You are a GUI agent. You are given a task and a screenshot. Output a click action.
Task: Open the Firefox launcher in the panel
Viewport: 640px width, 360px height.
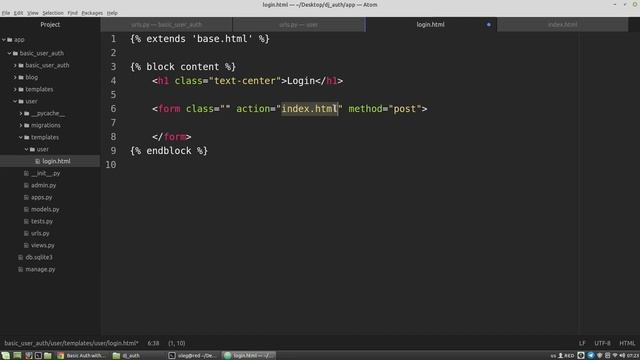point(28,356)
